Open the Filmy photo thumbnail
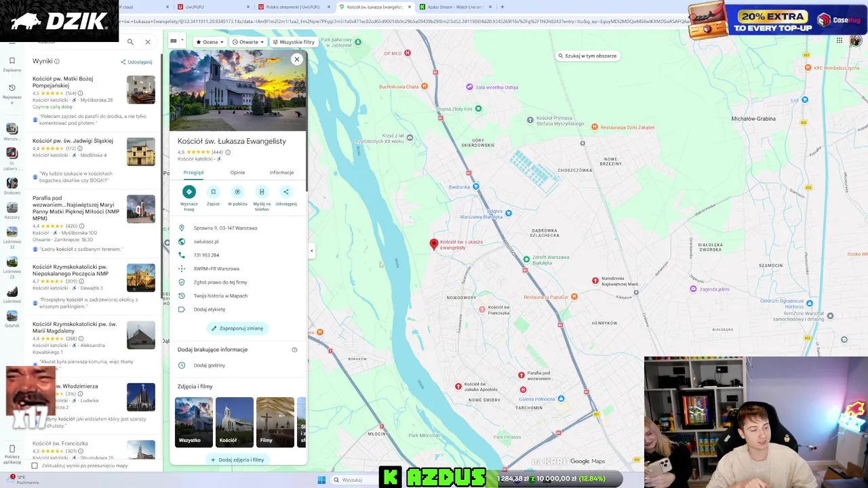Image resolution: width=868 pixels, height=488 pixels. coord(275,422)
